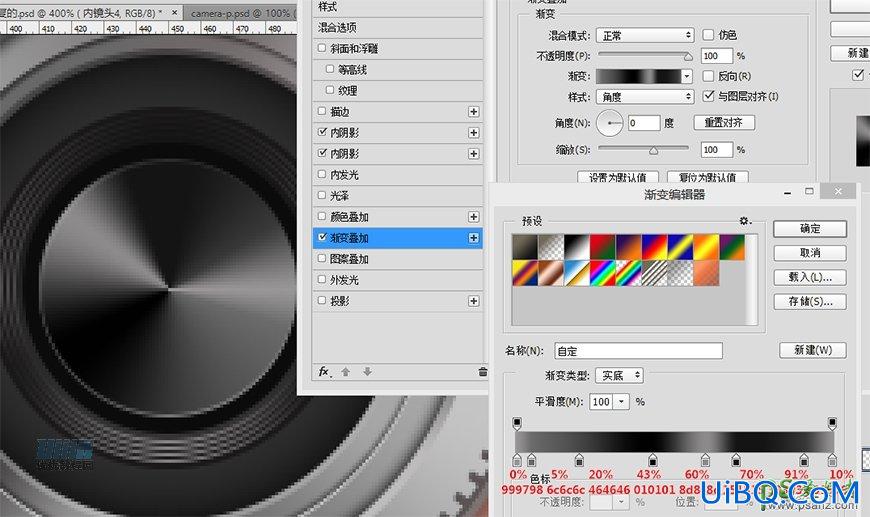Viewport: 870px width, 517px height.
Task: Choose the copper gradient preset
Action: pos(551,273)
